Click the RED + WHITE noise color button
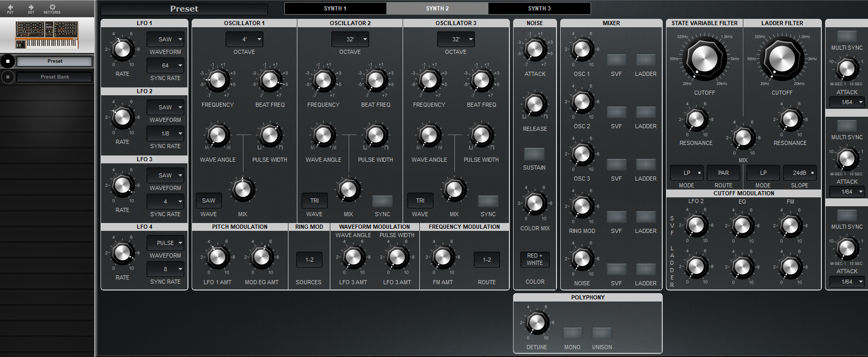Image resolution: width=868 pixels, height=357 pixels. 535,259
